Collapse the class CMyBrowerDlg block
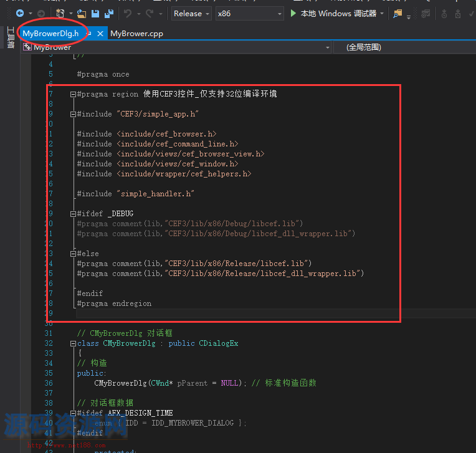Viewport: 476px width, 453px height. pyautogui.click(x=73, y=344)
